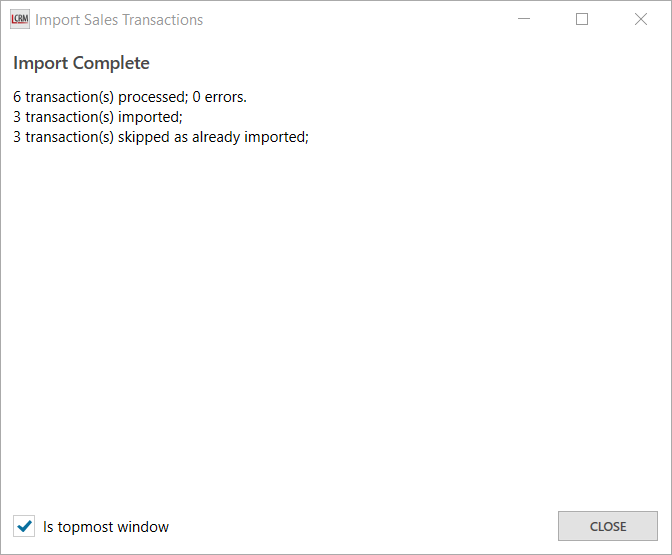Uncheck the "Is topmost window" checkbox
The image size is (672, 555).
[23, 526]
